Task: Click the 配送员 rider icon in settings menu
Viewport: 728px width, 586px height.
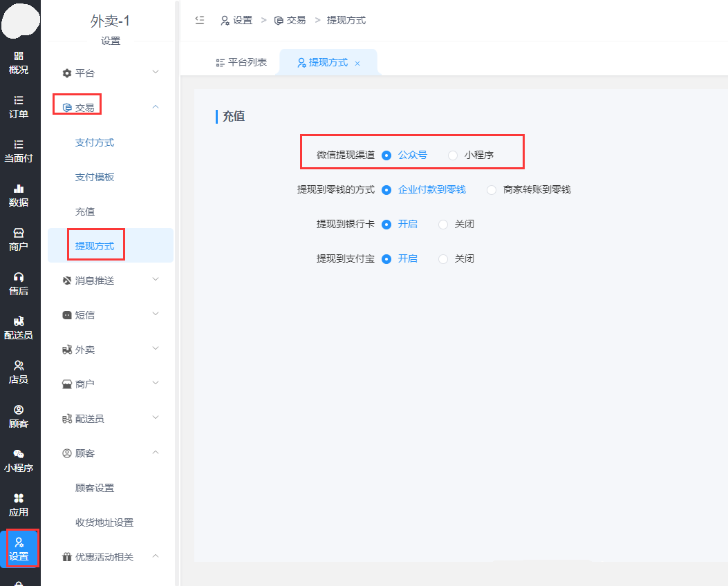Action: (67, 419)
